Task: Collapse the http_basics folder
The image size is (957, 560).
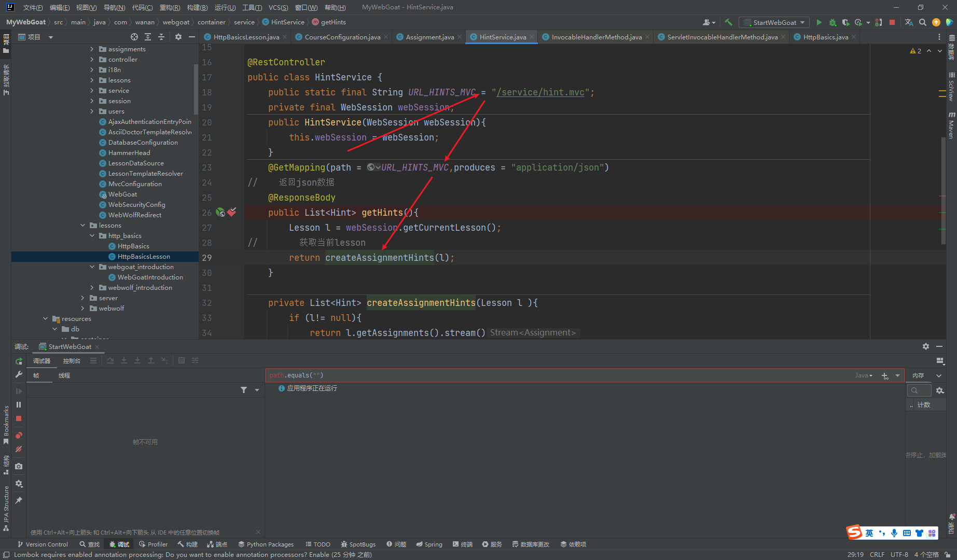Action: click(x=92, y=235)
